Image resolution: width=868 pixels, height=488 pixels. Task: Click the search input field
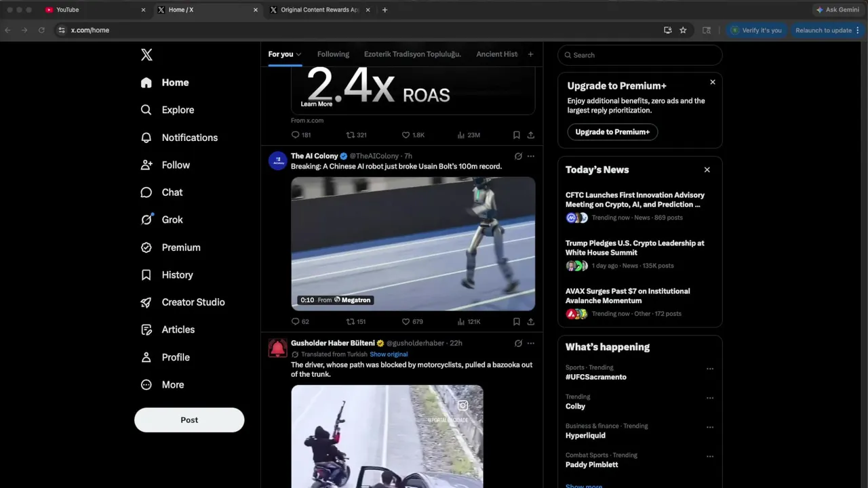pos(640,55)
